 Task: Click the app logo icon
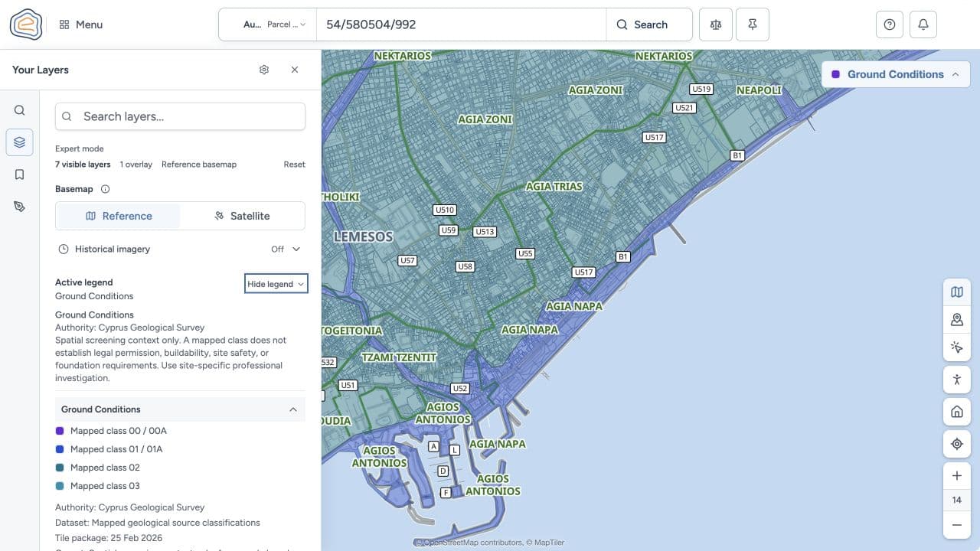(x=26, y=24)
